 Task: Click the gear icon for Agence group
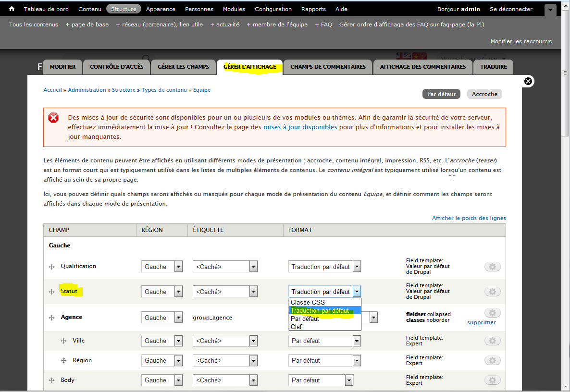pyautogui.click(x=492, y=313)
